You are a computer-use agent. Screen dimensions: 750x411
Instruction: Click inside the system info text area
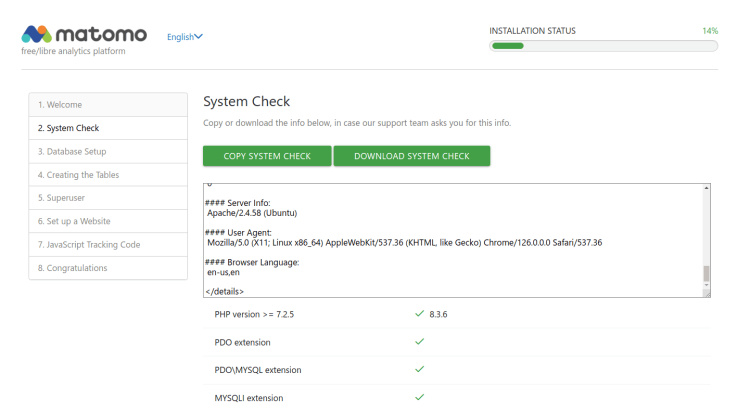(450, 240)
